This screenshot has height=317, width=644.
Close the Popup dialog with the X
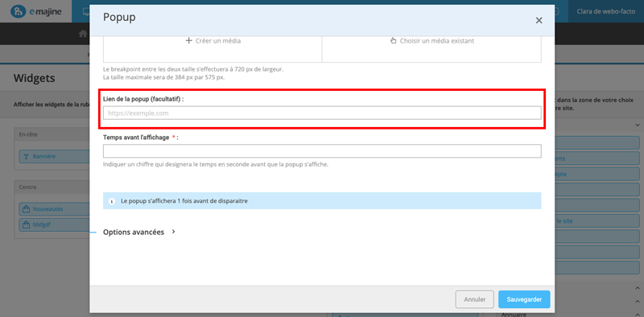[539, 21]
